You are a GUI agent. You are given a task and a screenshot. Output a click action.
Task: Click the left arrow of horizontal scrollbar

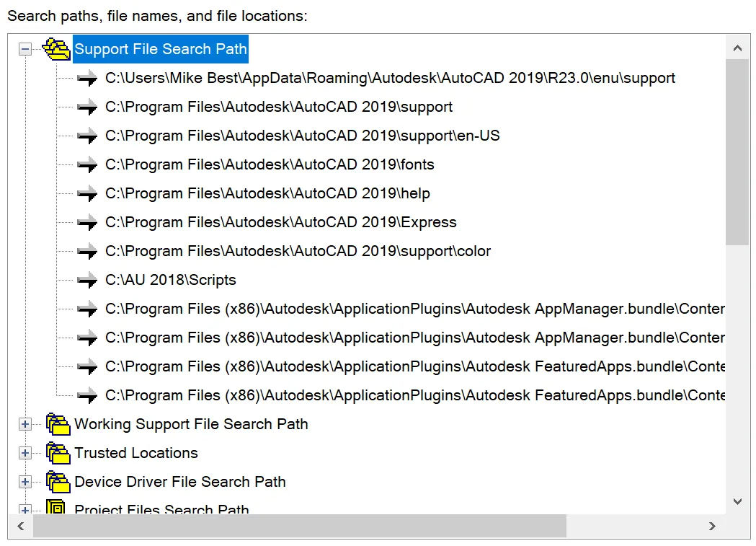click(x=21, y=527)
